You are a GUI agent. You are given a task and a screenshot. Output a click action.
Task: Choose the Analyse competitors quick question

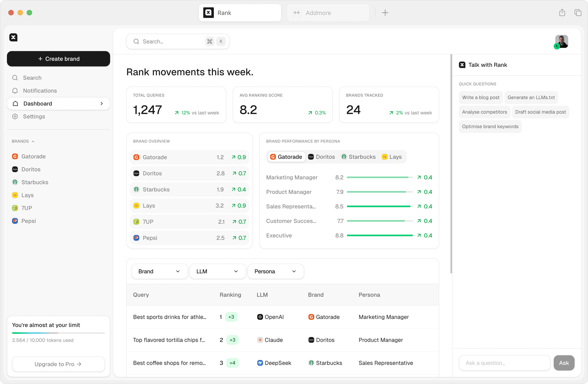(484, 112)
